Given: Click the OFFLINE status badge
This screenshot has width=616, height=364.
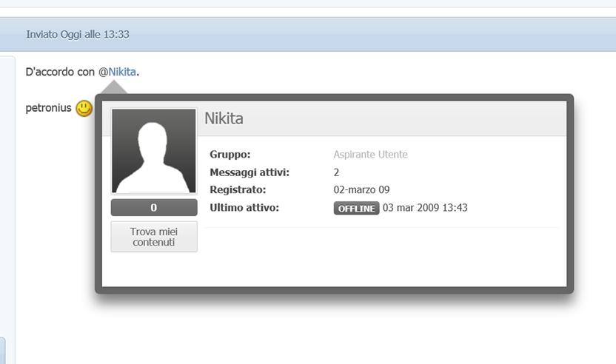Looking at the screenshot, I should pos(356,209).
